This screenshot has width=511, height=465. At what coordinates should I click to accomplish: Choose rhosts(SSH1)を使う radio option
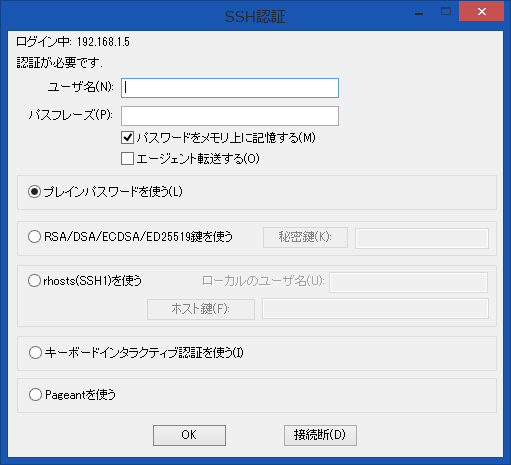click(x=35, y=281)
